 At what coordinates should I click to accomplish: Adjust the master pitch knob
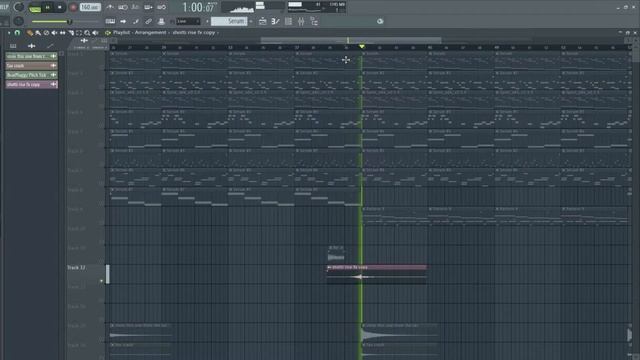tap(18, 21)
